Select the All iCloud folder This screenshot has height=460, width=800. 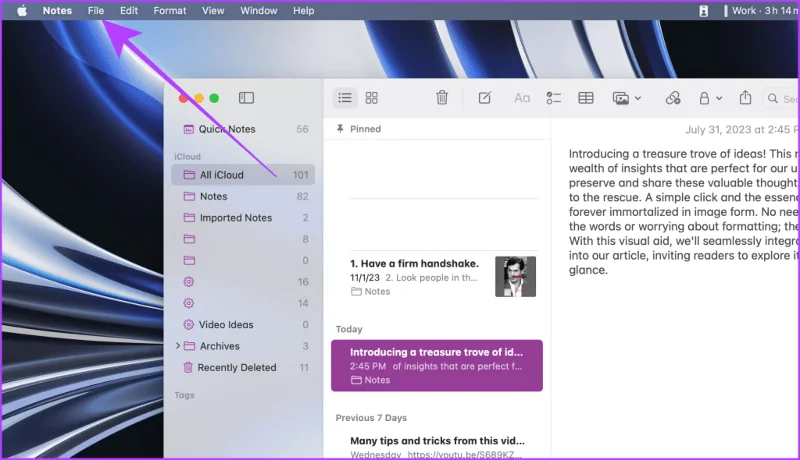tap(243, 174)
